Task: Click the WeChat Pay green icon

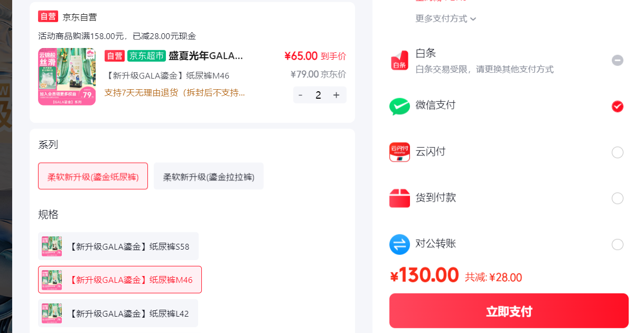Action: point(399,107)
